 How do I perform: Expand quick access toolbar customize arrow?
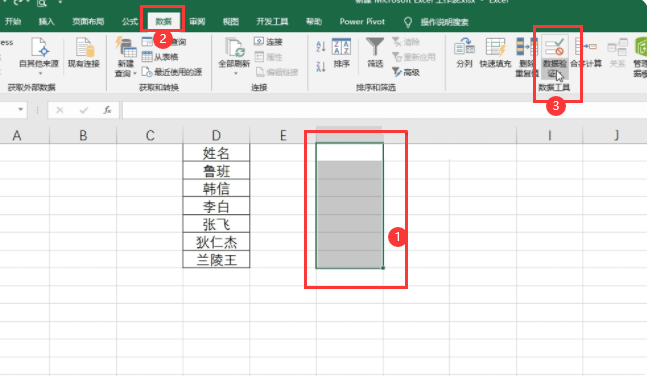[60, 2]
